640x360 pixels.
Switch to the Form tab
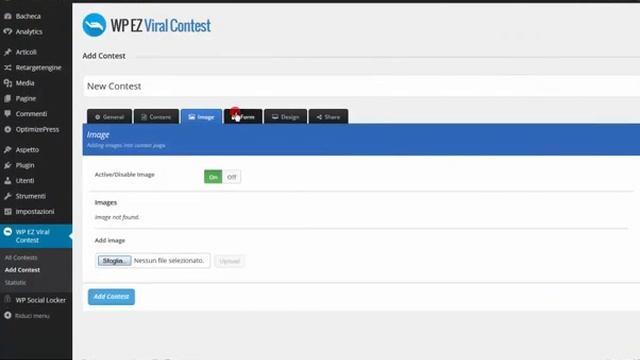[243, 117]
